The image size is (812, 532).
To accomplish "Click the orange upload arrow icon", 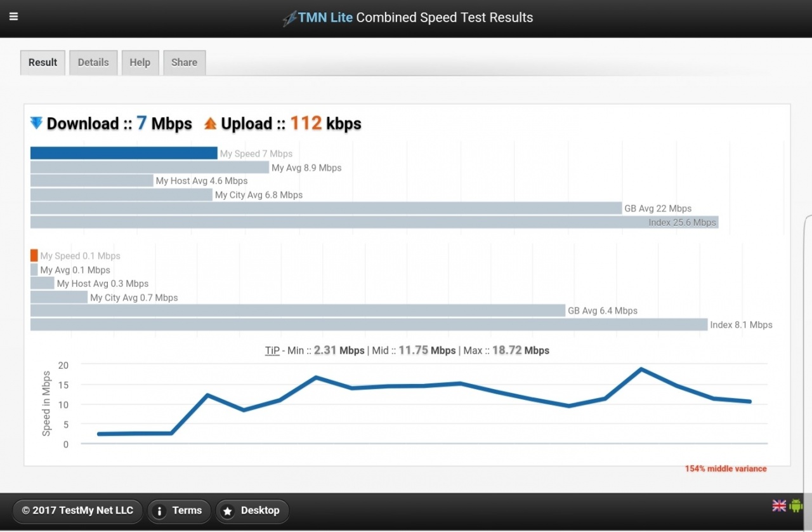I will (x=211, y=124).
